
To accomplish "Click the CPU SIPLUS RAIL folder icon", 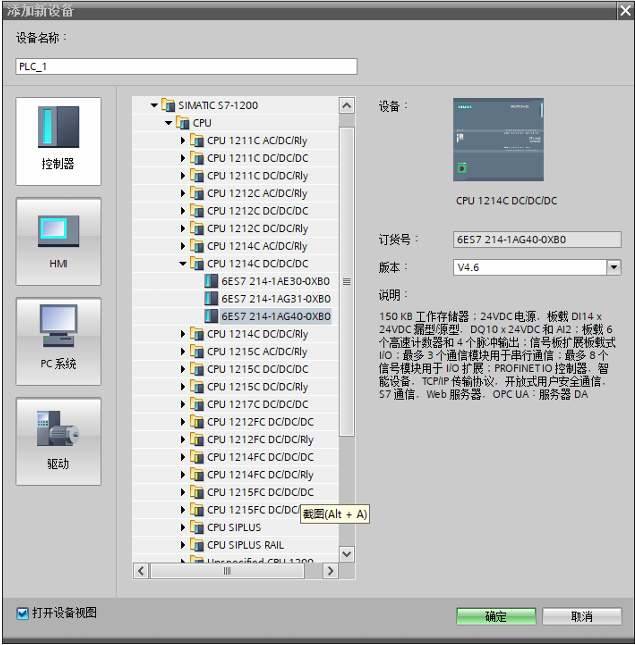I will (x=197, y=545).
